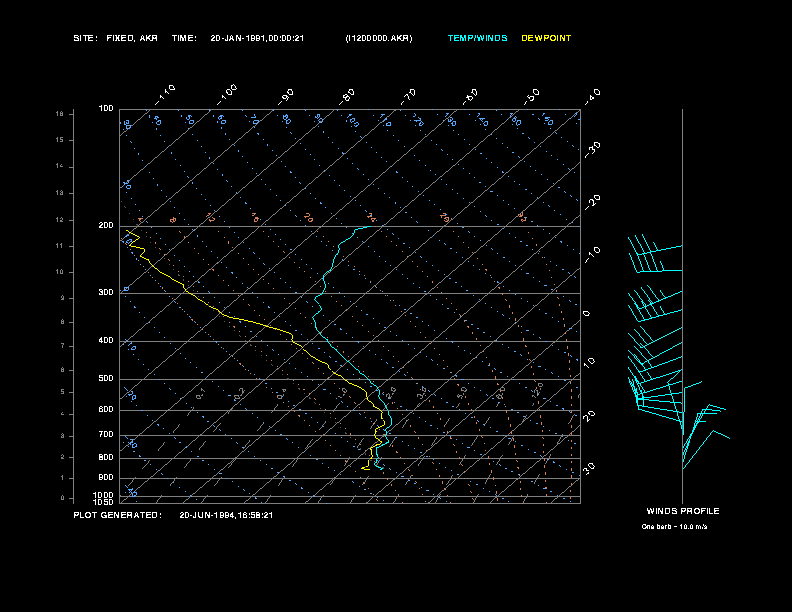The image size is (792, 612).
Task: Click the 7 km tick on height scale
Action: (63, 346)
